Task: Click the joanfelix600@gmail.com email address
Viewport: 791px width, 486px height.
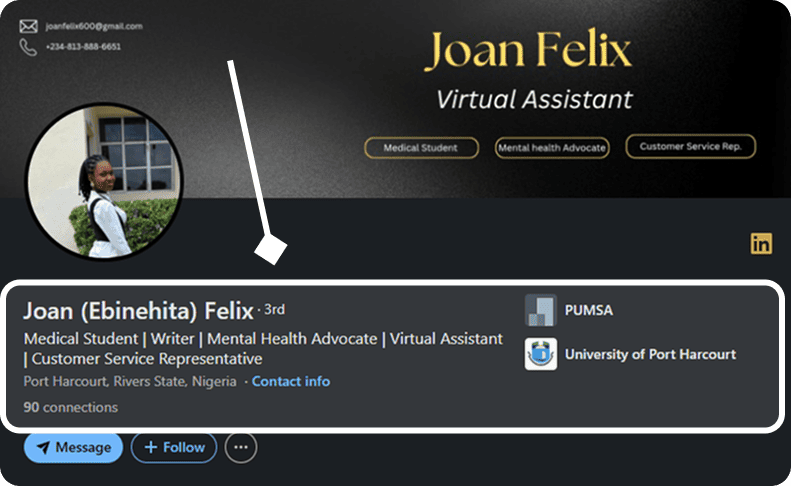Action: point(94,26)
